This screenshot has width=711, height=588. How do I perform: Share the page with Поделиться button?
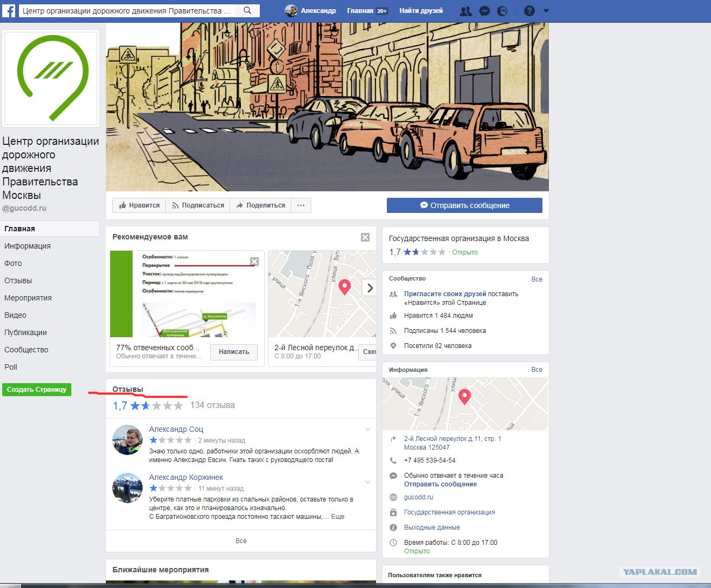260,205
